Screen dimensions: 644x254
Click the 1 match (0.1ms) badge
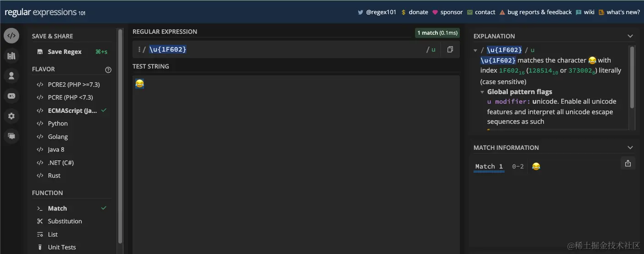436,33
